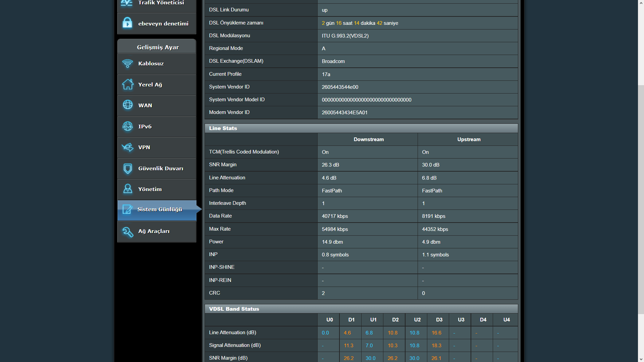Click the scrollbar down arrow

[641, 359]
